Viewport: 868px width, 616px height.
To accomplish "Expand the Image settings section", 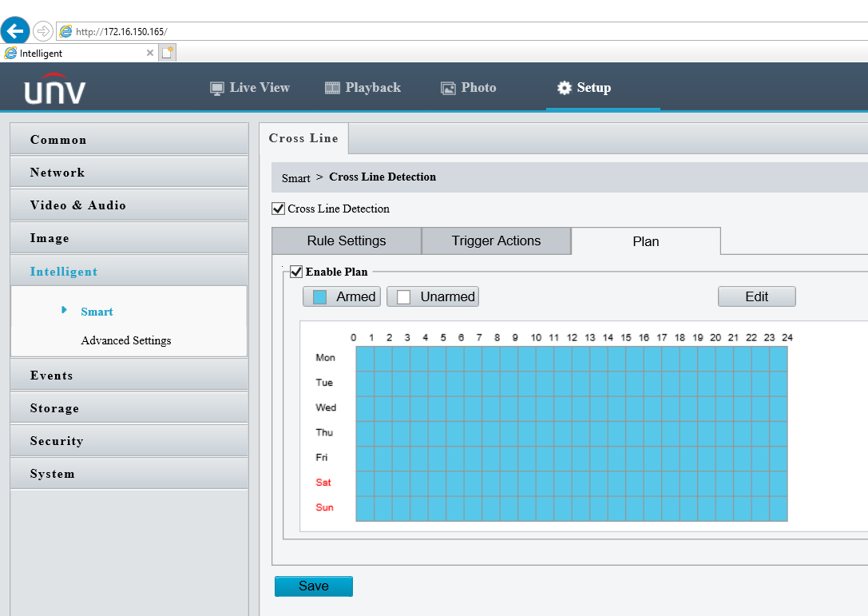I will 129,237.
